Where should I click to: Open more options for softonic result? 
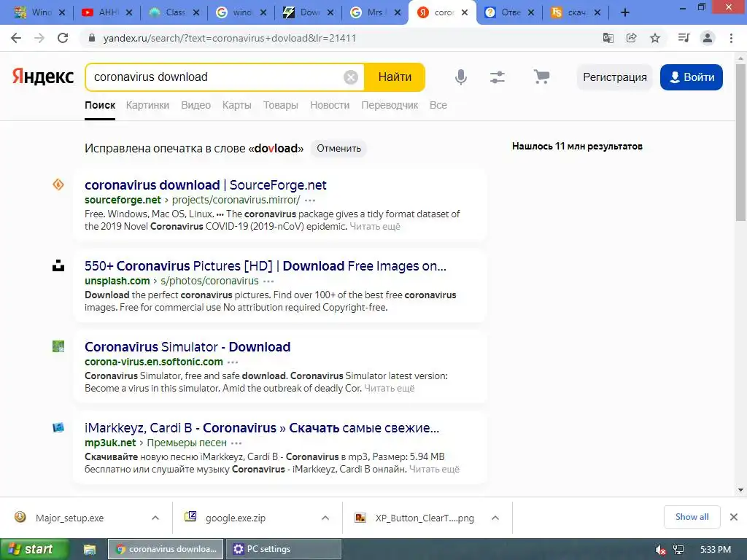pyautogui.click(x=233, y=362)
